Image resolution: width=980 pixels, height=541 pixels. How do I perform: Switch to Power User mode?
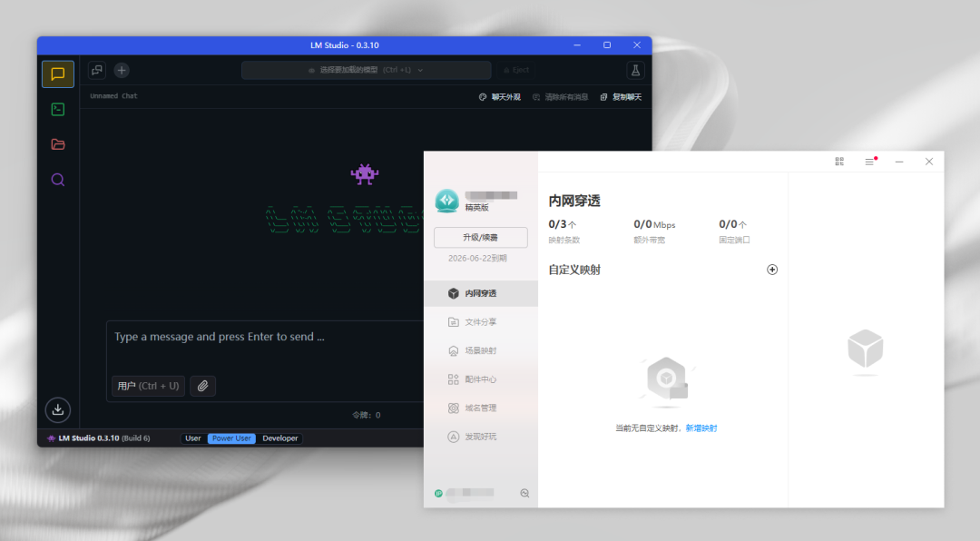click(231, 438)
